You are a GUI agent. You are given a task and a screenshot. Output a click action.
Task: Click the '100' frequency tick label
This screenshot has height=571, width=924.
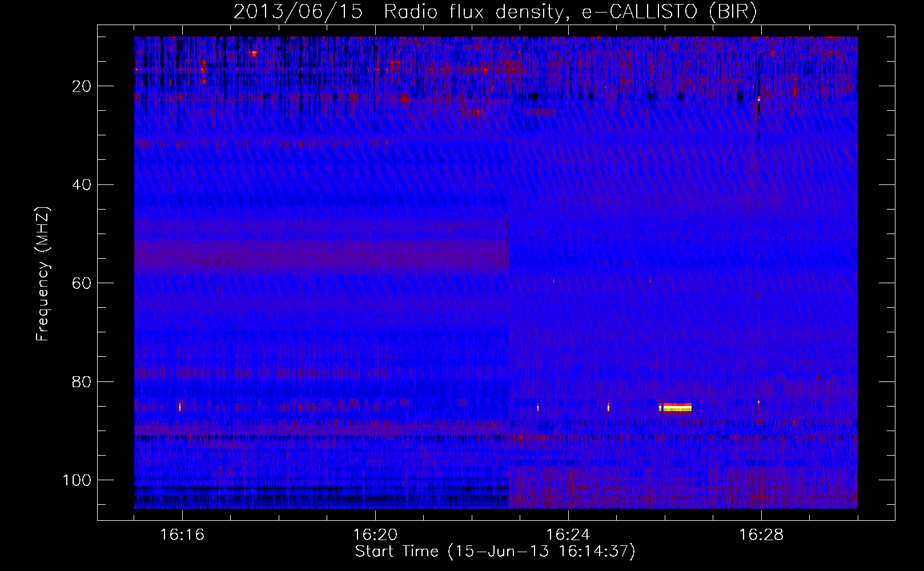pyautogui.click(x=77, y=480)
